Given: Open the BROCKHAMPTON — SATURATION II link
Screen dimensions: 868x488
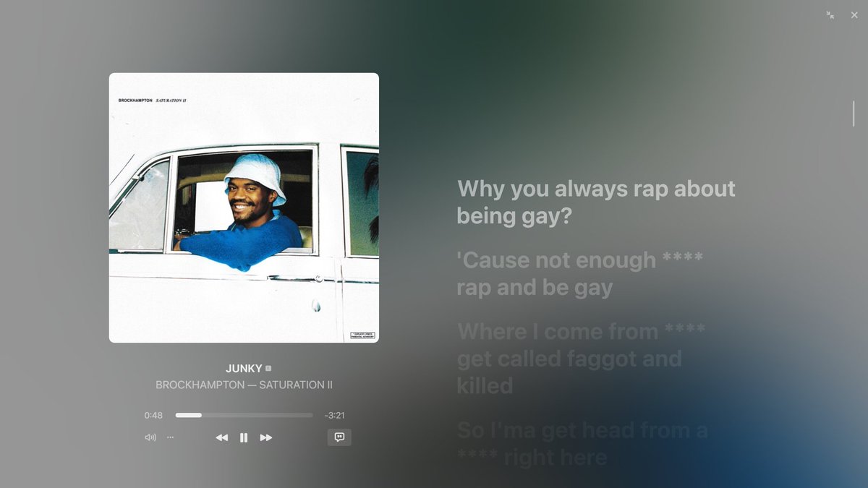Looking at the screenshot, I should 244,385.
